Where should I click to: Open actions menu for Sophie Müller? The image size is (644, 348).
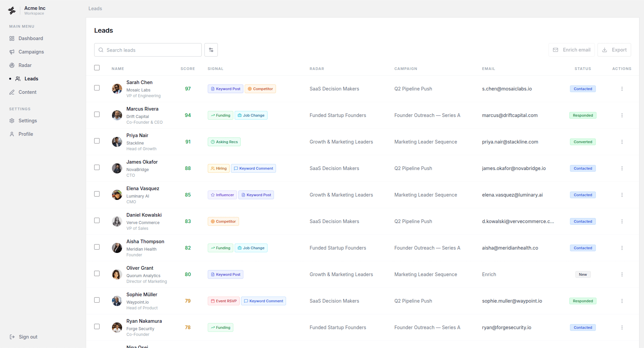pyautogui.click(x=622, y=301)
